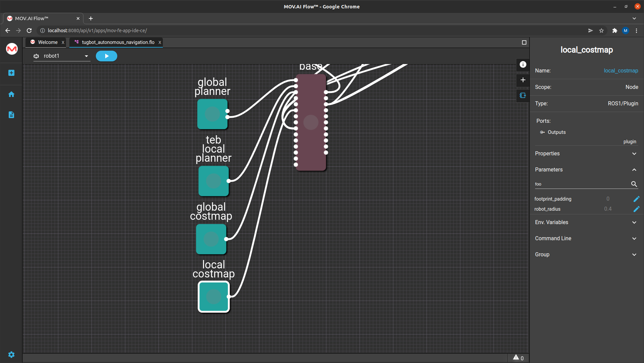The height and width of the screenshot is (363, 644).
Task: Select the global costmap node
Action: [211, 239]
